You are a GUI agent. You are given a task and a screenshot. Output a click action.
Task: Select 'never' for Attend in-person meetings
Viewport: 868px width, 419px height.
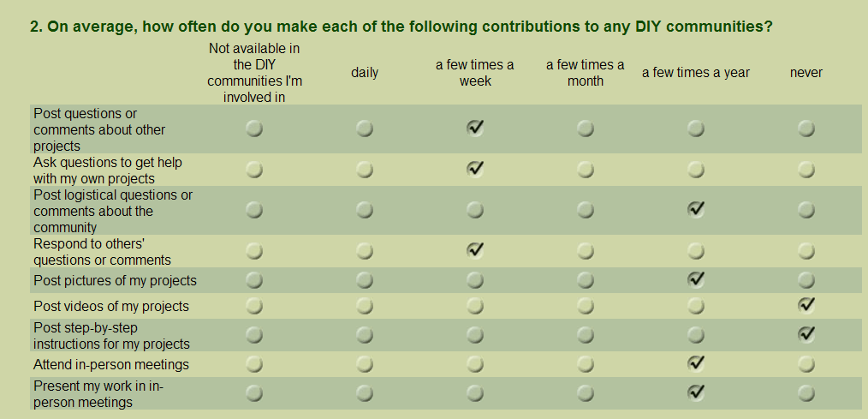pos(806,364)
